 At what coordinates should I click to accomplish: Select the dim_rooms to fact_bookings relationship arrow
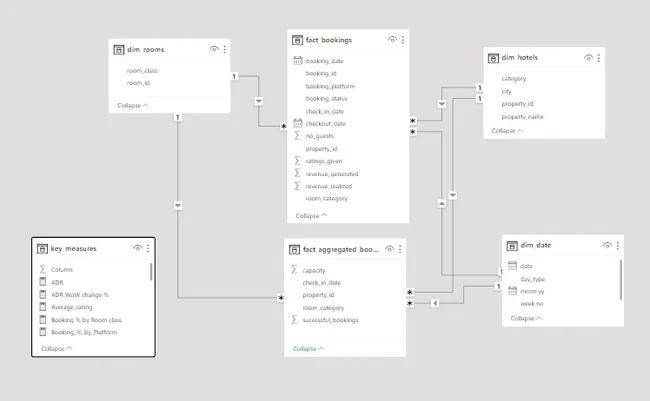click(259, 101)
